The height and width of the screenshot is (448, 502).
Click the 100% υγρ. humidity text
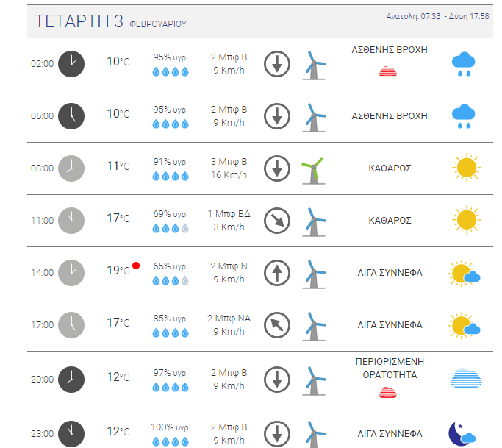(171, 427)
